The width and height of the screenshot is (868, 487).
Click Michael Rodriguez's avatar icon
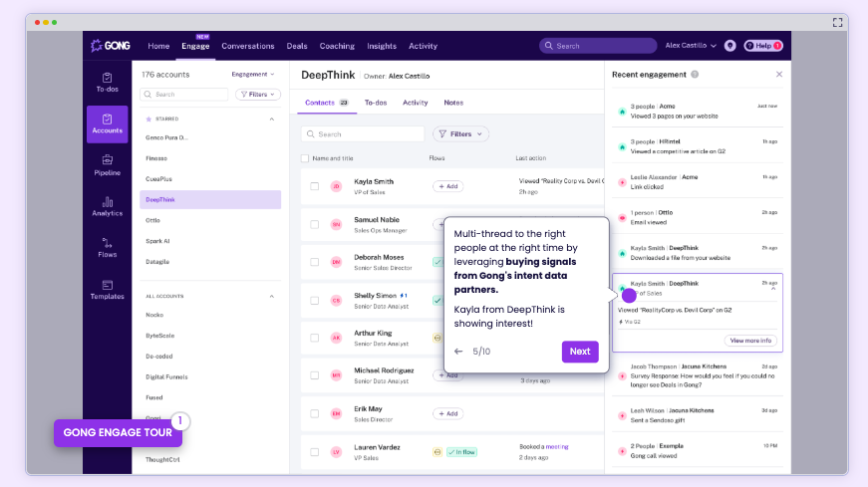pyautogui.click(x=336, y=375)
